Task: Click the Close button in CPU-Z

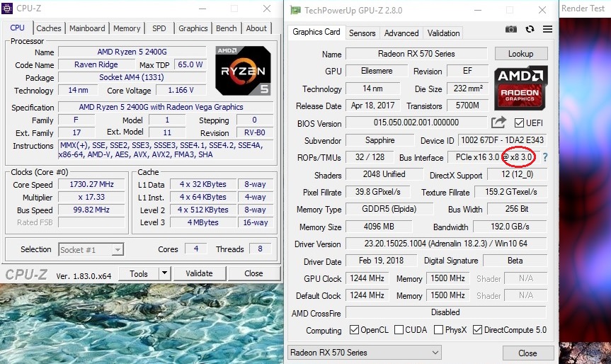Action: click(x=253, y=273)
